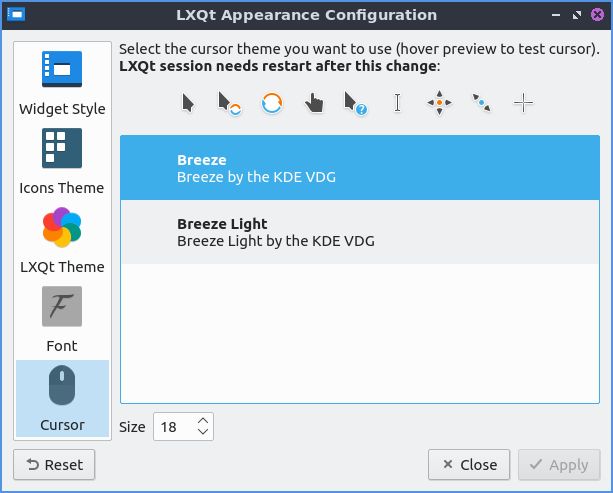Screen dimensions: 613x493
Task: Click the spinning wait cursor preview
Action: pos(272,103)
